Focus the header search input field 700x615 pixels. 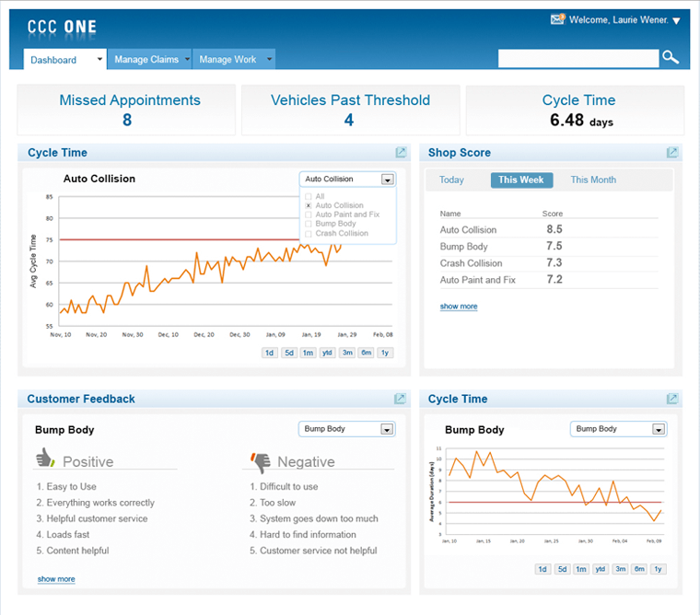coord(578,59)
